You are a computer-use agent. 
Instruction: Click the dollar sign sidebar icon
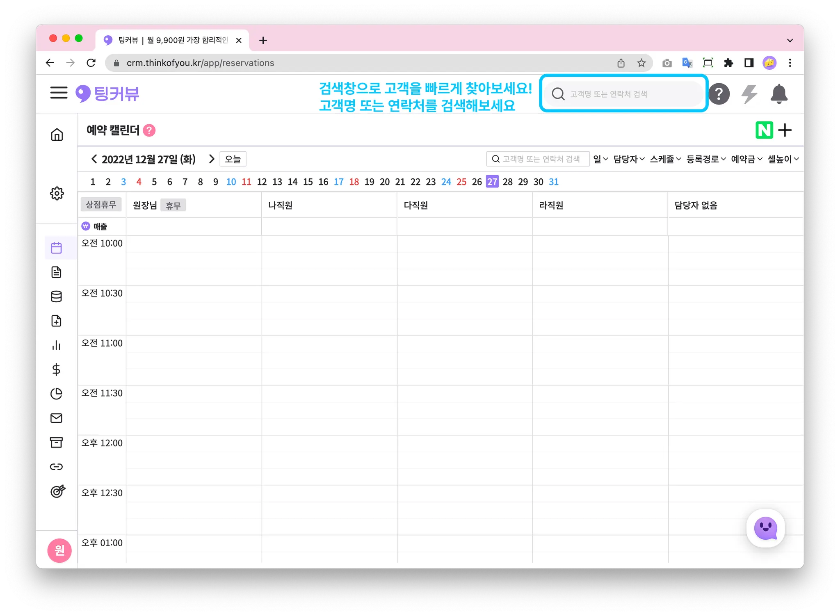(x=56, y=370)
